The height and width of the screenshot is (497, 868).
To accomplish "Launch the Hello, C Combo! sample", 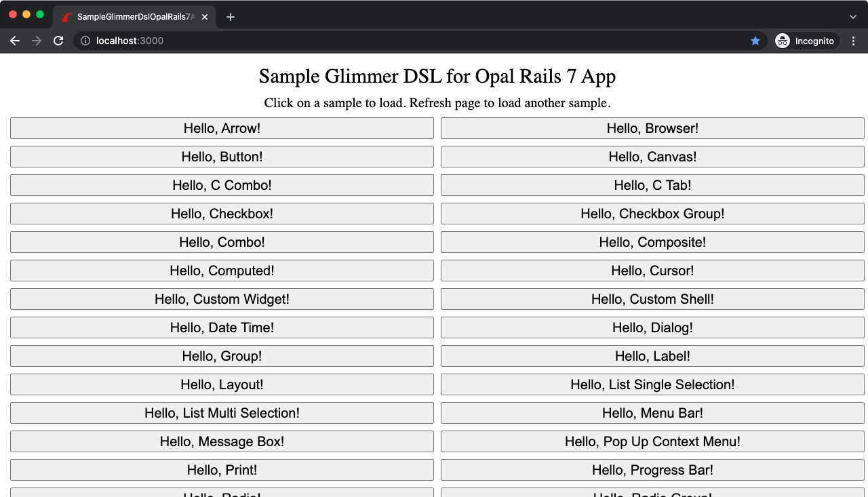I will point(222,185).
